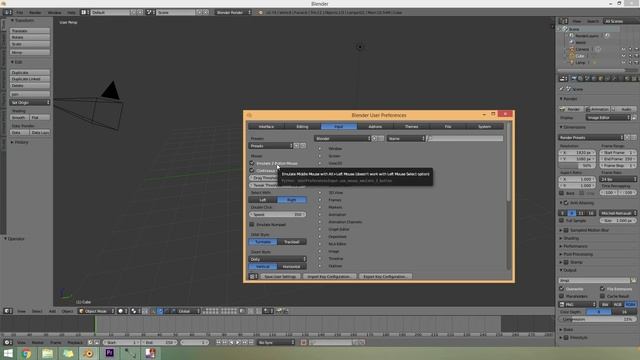The height and width of the screenshot is (360, 640).
Task: Toggle Continuous Grab checkbox
Action: click(x=252, y=171)
